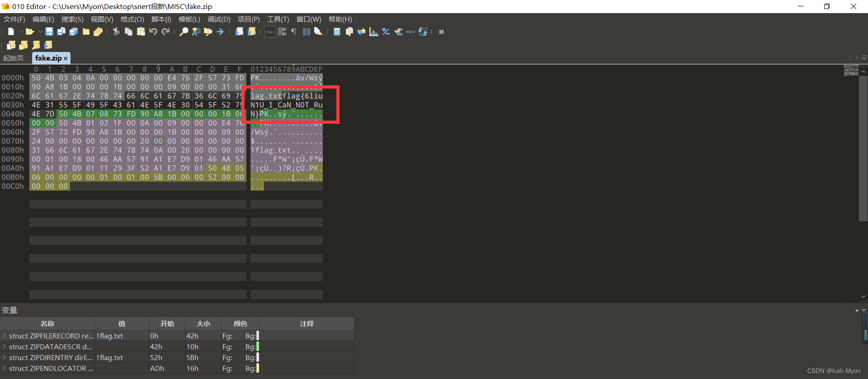Expand the struct ZIPFILERECORD row
The width and height of the screenshot is (868, 379).
coord(5,336)
